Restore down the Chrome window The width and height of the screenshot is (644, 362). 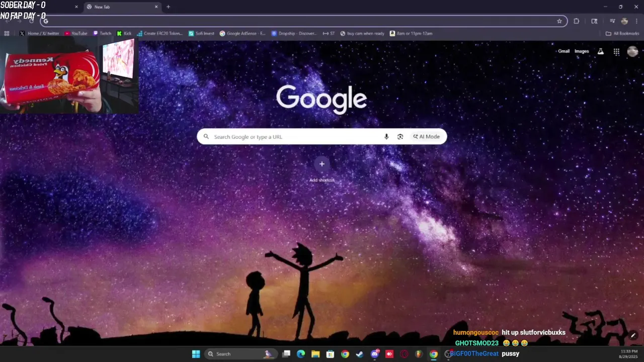point(620,7)
